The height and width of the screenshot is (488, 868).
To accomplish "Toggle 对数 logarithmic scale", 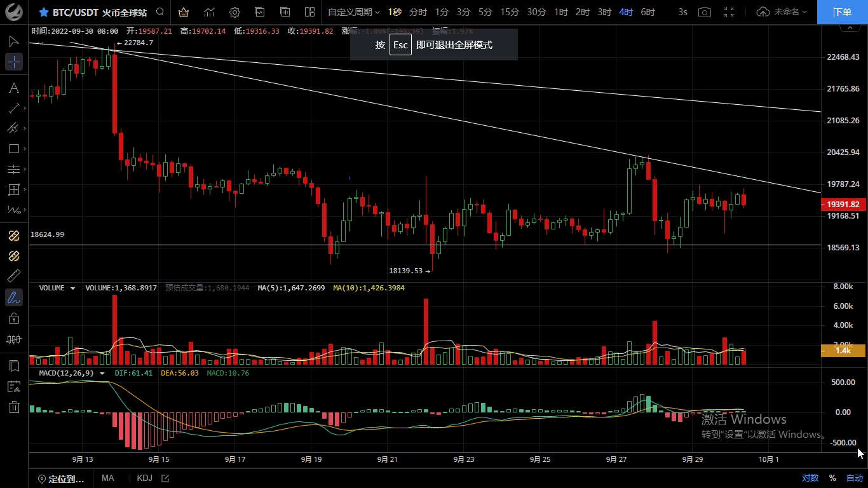I will [x=810, y=478].
